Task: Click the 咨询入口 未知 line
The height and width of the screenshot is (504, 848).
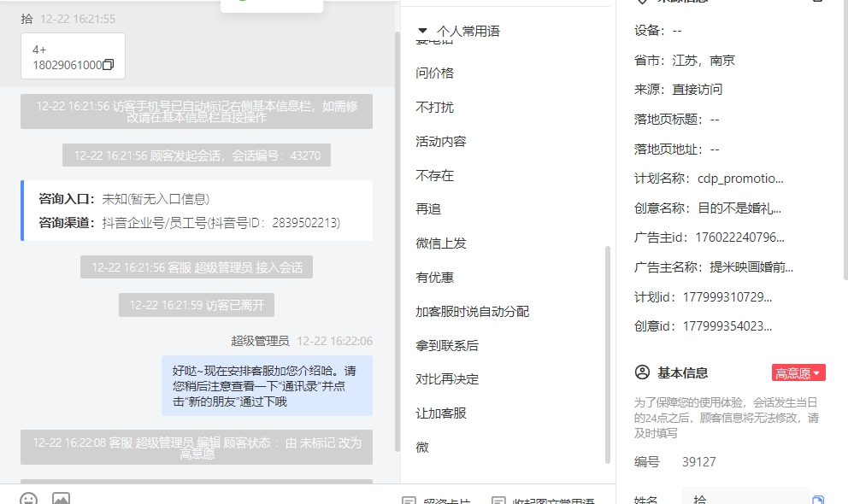Action: click(124, 199)
